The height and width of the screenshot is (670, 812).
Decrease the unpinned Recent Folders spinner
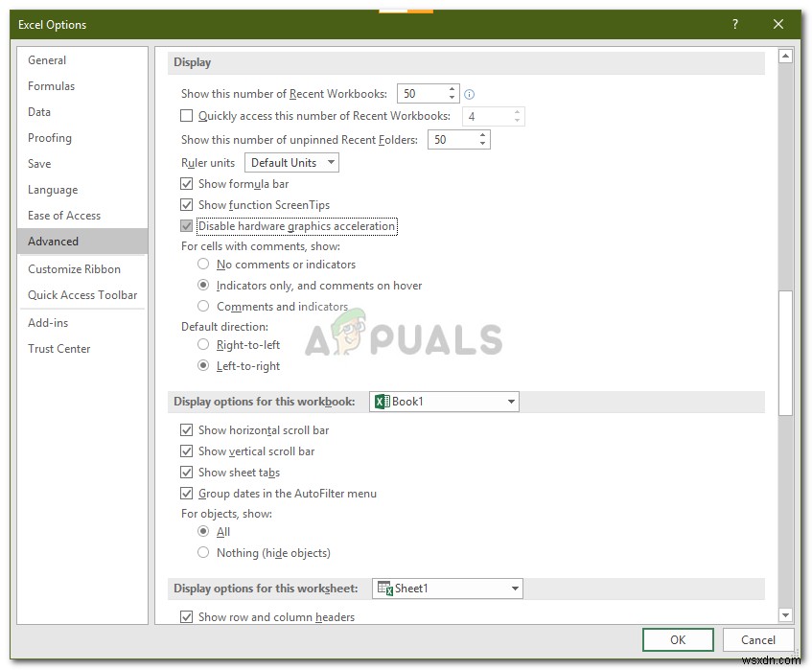coord(482,143)
